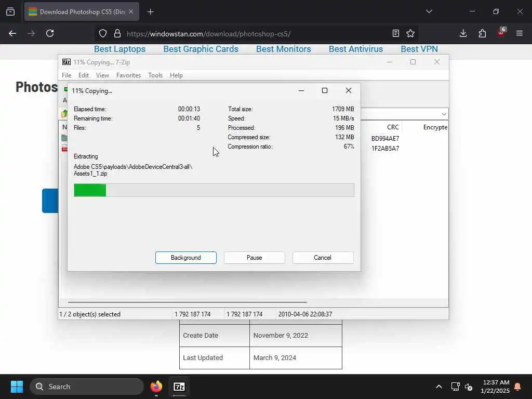This screenshot has width=532, height=399.
Task: Select the CRC value BD994AE7
Action: [x=385, y=138]
